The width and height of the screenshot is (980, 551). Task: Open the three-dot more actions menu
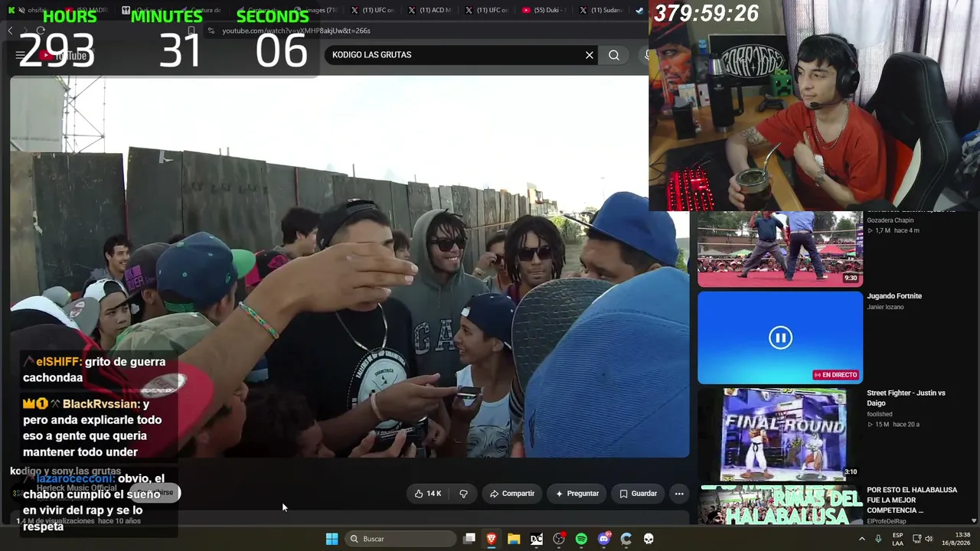[x=679, y=494]
